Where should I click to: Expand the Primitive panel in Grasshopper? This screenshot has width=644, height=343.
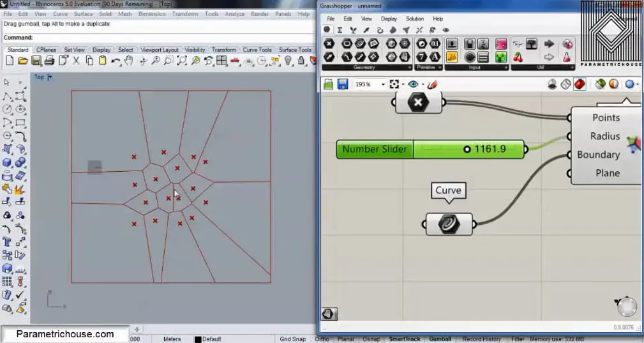pos(440,67)
